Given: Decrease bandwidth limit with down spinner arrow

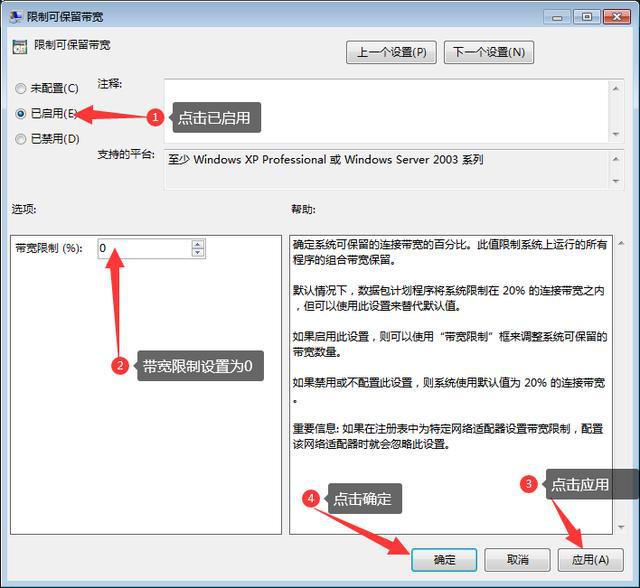Looking at the screenshot, I should click(198, 253).
